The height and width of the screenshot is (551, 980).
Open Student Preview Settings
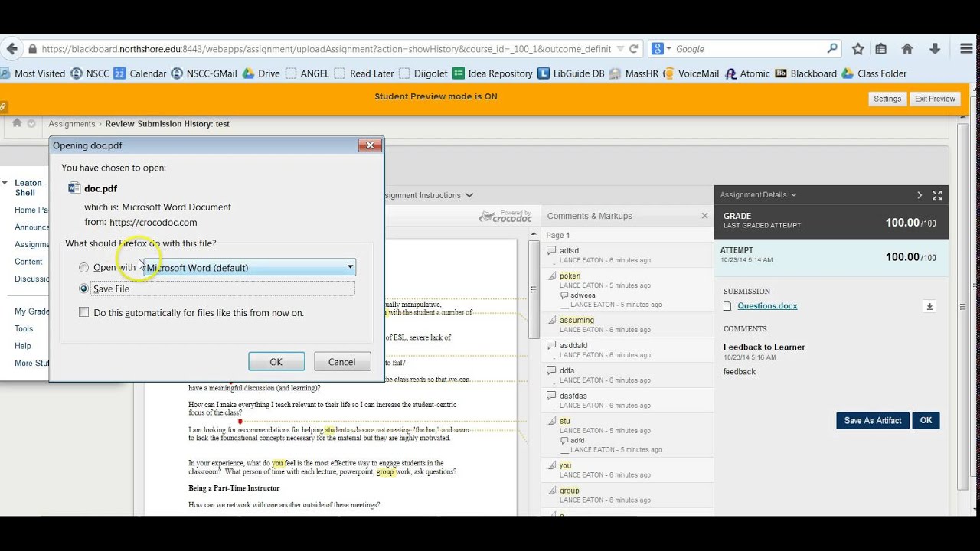887,99
